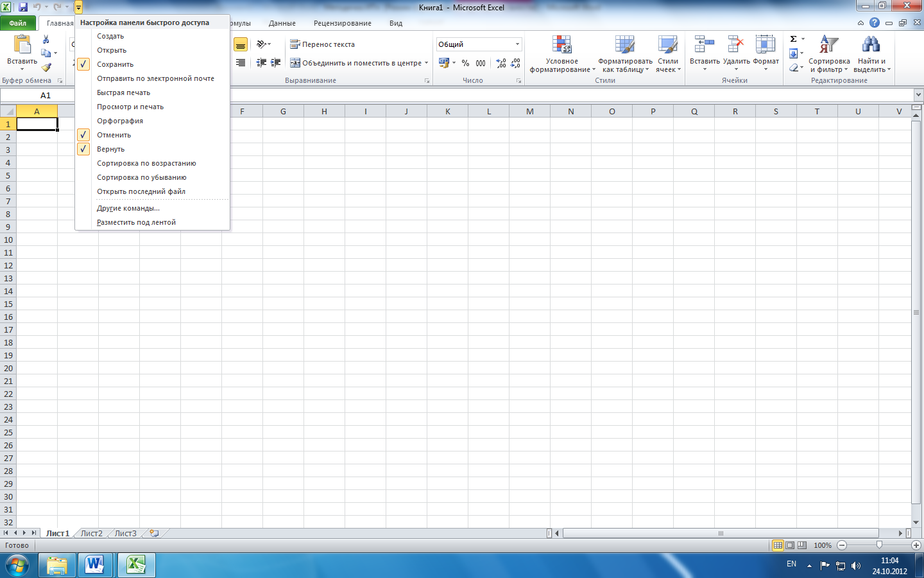Switch to Page Layout view icon
The width and height of the screenshot is (924, 578).
(791, 545)
